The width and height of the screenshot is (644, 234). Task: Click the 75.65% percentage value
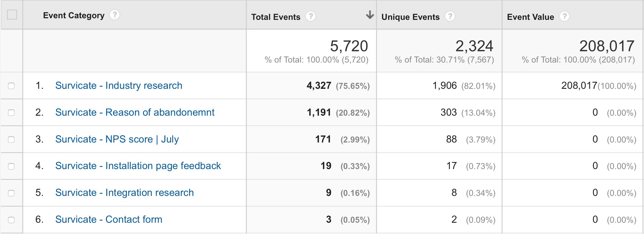(x=353, y=86)
